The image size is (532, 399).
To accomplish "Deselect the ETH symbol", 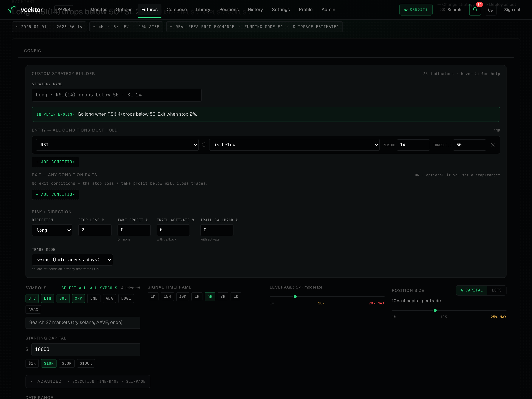I will coord(47,298).
